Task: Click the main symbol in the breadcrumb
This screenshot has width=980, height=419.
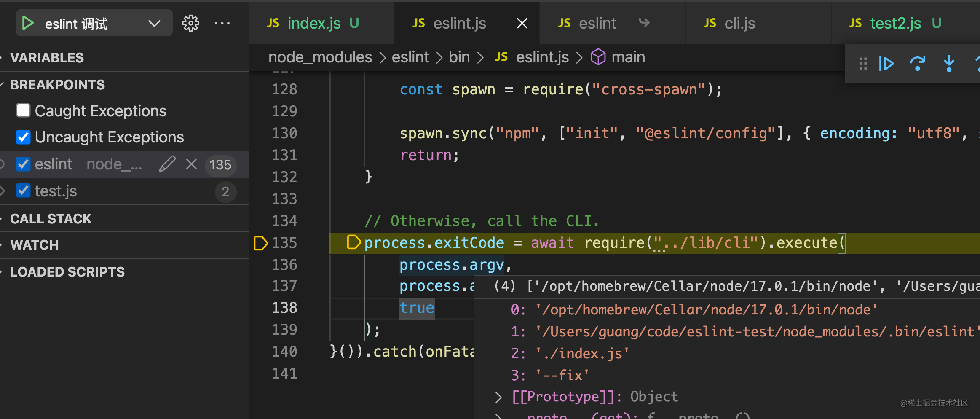Action: (628, 57)
